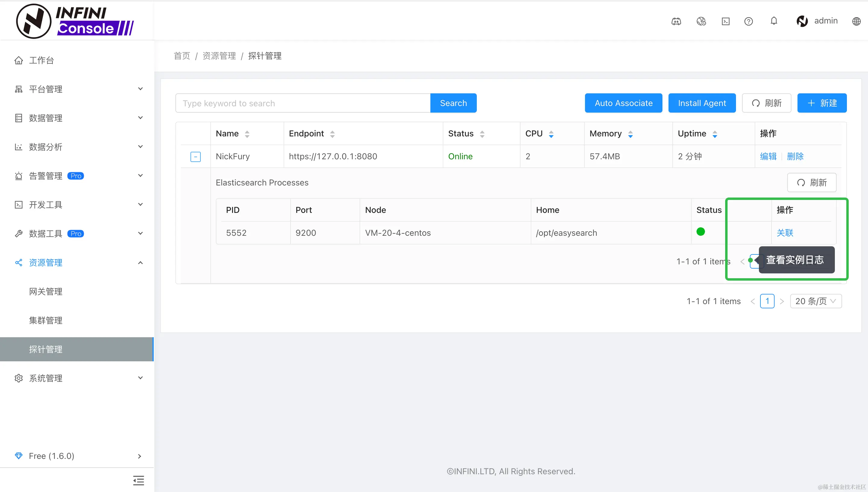868x492 pixels.
Task: Open the 20 条/页 page size dropdown
Action: click(x=816, y=301)
